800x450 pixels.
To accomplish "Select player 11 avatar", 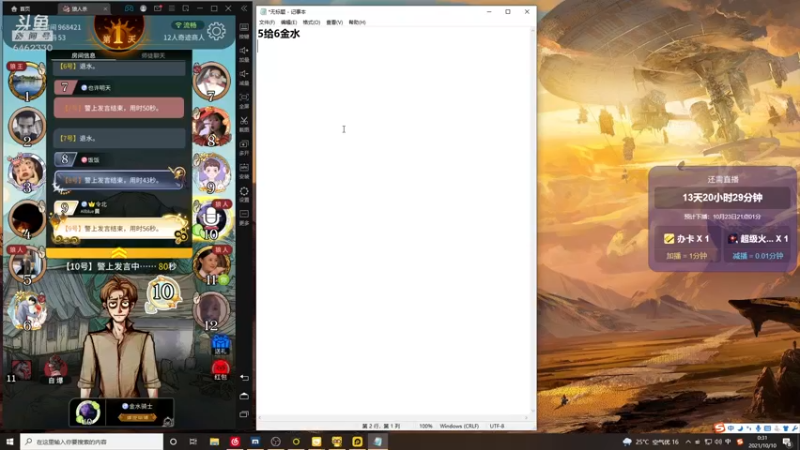I will [211, 265].
